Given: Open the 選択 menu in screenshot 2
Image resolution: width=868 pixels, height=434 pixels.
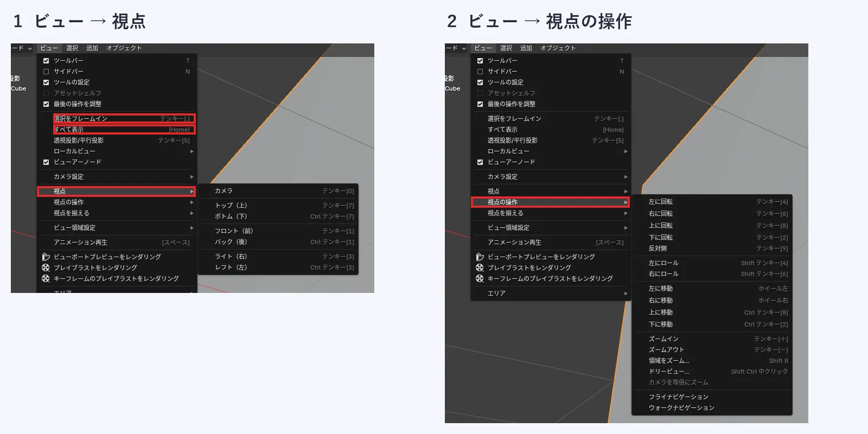Looking at the screenshot, I should [506, 48].
